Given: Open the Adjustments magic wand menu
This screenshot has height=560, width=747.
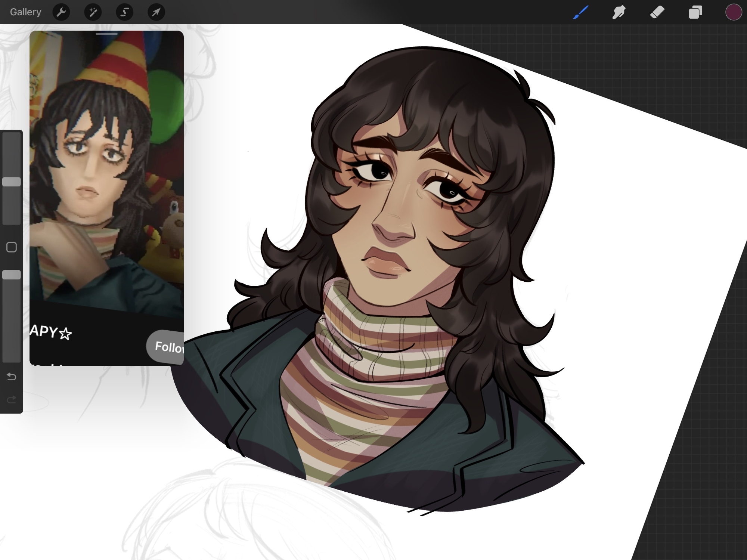Looking at the screenshot, I should pos(93,12).
